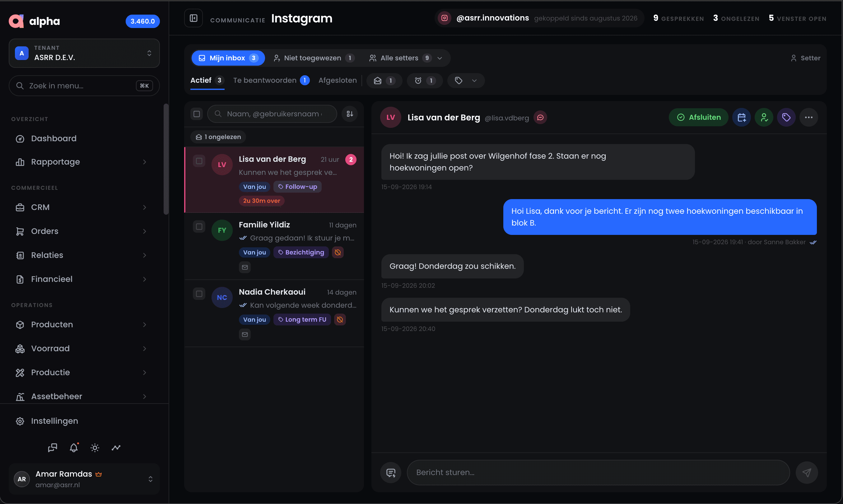This screenshot has height=504, width=843.
Task: Open notifications bell icon
Action: (74, 448)
